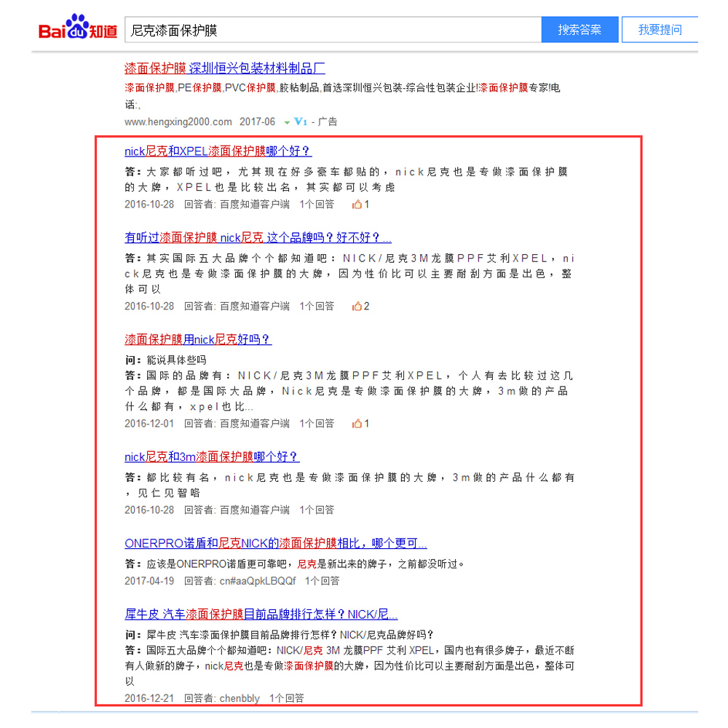This screenshot has width=728, height=728.
Task: Click thumbs-up icon on the nick尼克和XPEL result
Action: click(x=357, y=205)
